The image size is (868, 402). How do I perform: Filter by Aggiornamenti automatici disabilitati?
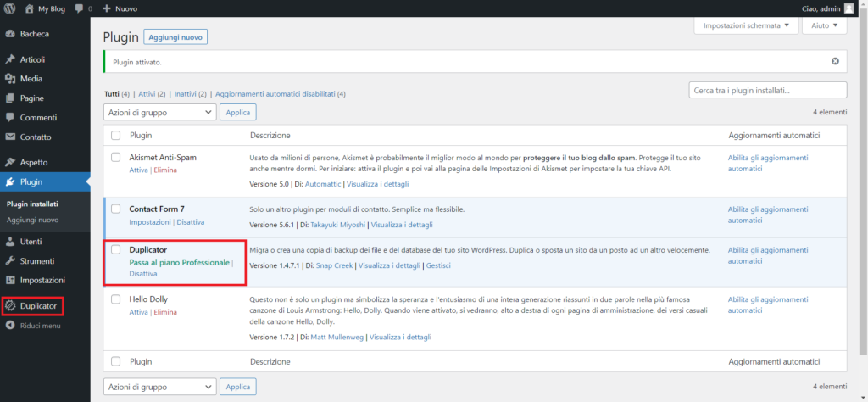(x=275, y=94)
